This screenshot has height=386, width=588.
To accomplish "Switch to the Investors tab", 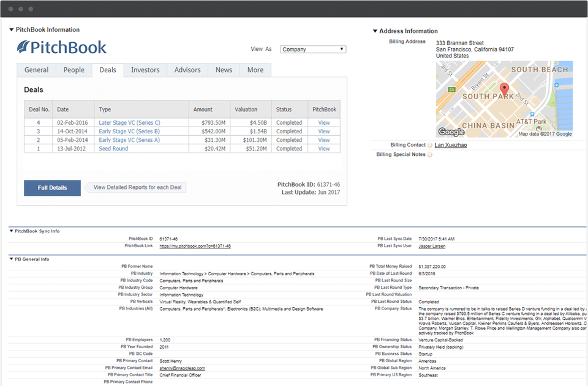I will 145,70.
